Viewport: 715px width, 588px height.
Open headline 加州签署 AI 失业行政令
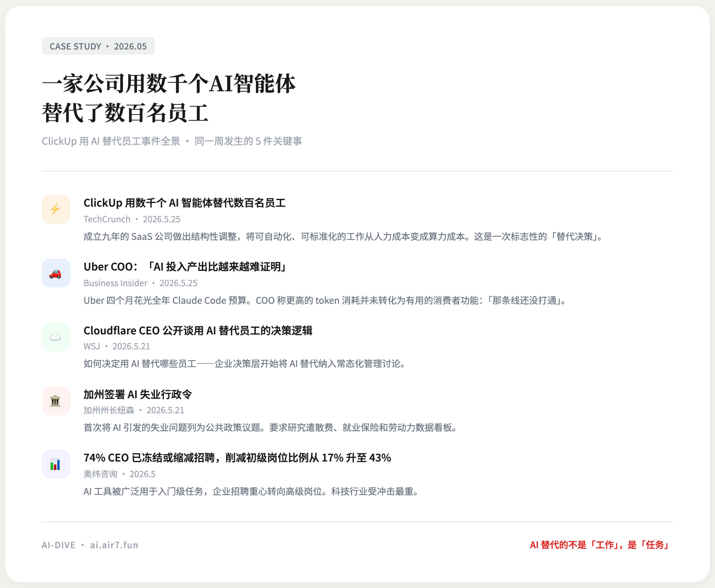[138, 394]
